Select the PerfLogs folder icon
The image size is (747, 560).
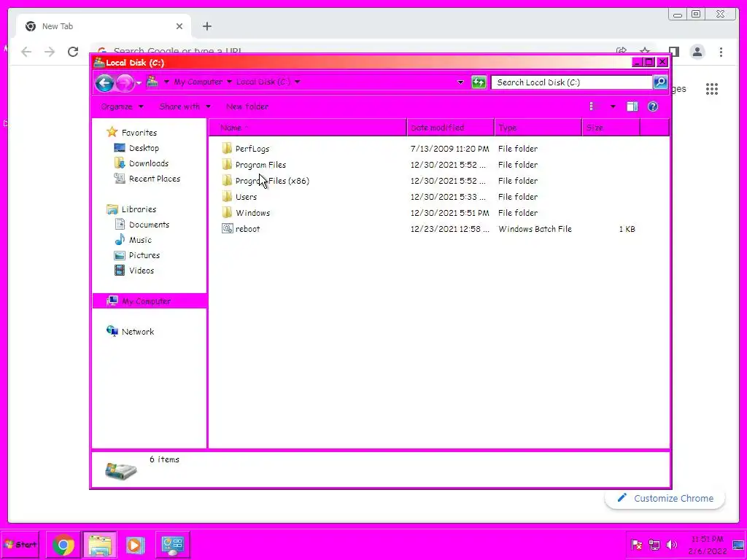tap(228, 149)
